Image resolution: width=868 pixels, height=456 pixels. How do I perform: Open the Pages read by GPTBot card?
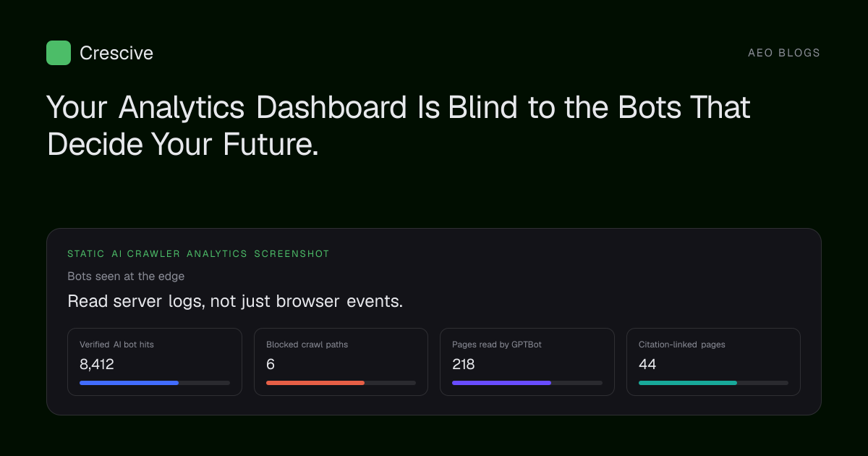(527, 362)
